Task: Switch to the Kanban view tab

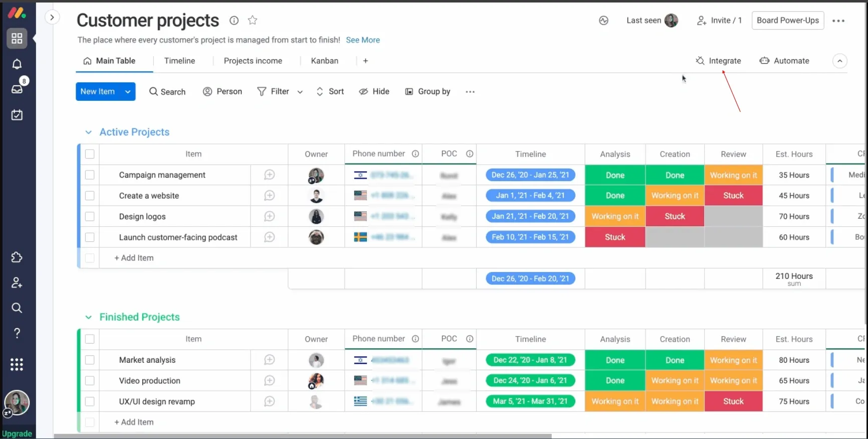Action: point(324,61)
